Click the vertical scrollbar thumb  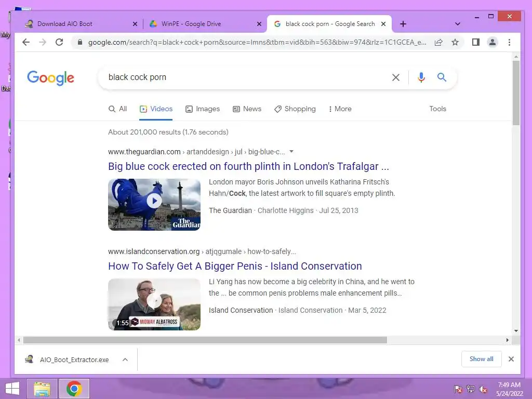[516, 94]
